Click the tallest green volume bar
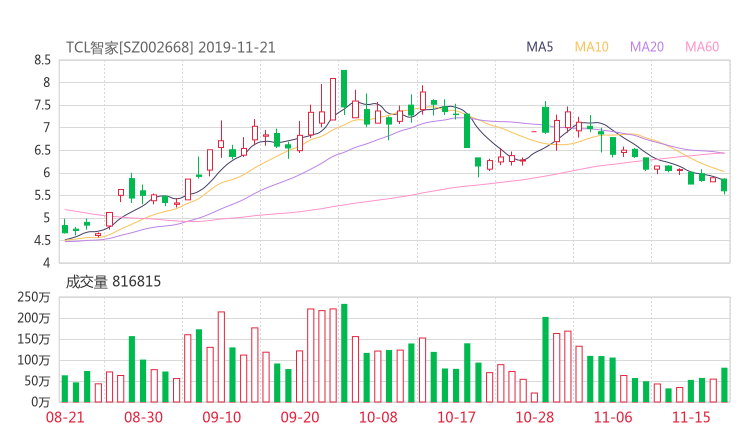The height and width of the screenshot is (440, 740). (344, 353)
